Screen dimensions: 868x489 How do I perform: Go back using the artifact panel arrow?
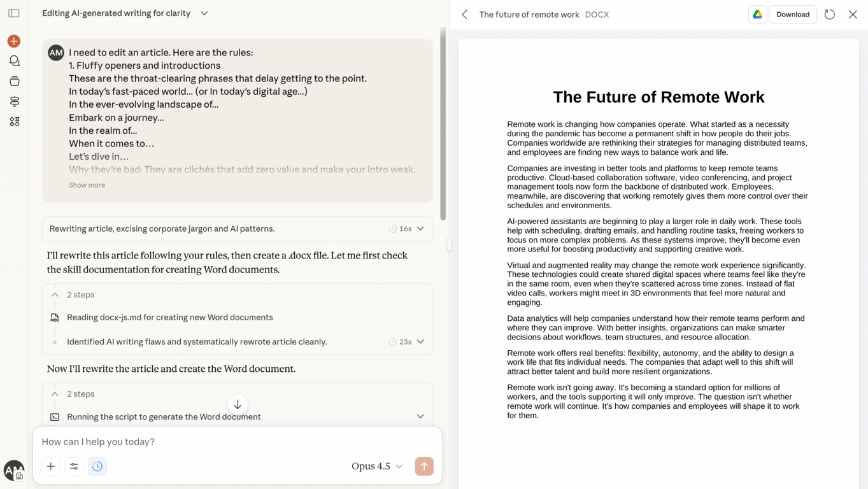[x=464, y=14]
